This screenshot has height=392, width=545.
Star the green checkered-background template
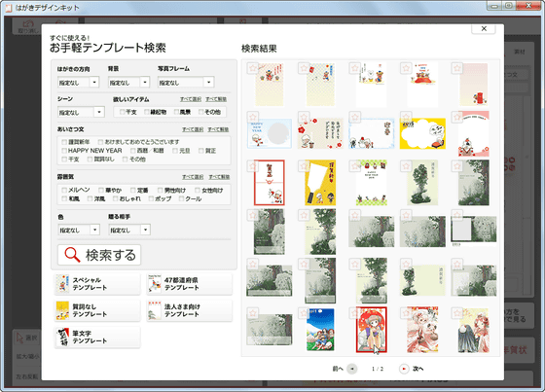pyautogui.click(x=304, y=68)
